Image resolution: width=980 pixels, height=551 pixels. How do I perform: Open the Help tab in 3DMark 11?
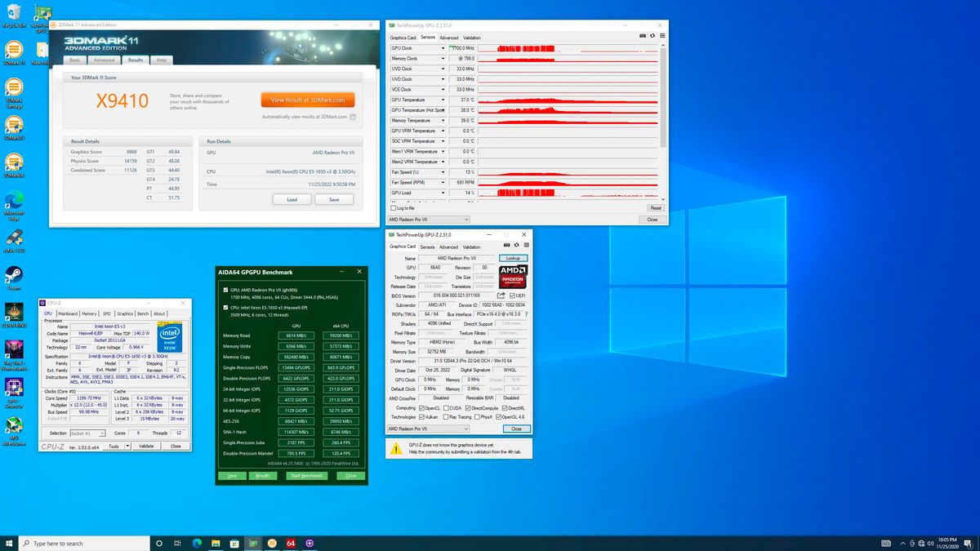[x=162, y=60]
